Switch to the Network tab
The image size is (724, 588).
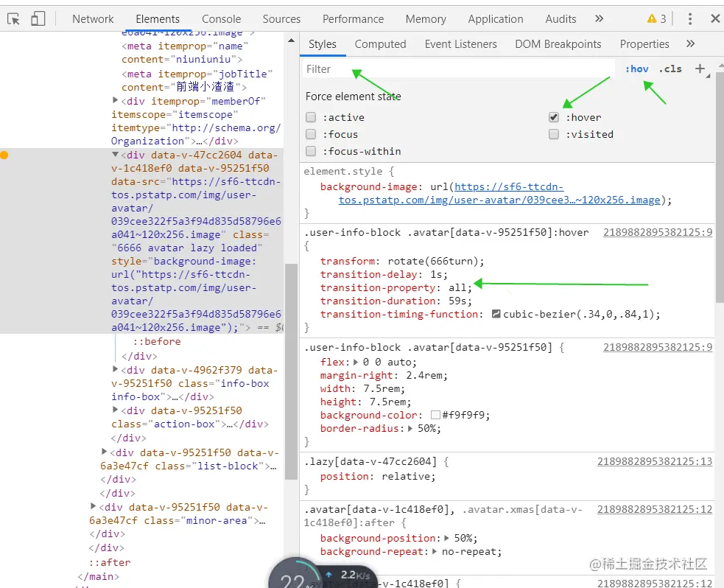93,19
